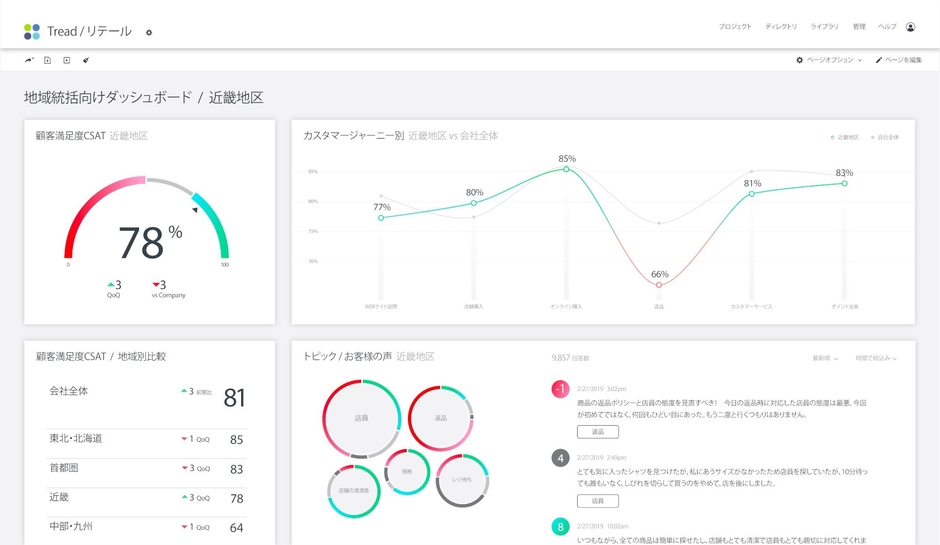Click the 返品 tag under first comment
The width and height of the screenshot is (940, 545).
pyautogui.click(x=597, y=432)
